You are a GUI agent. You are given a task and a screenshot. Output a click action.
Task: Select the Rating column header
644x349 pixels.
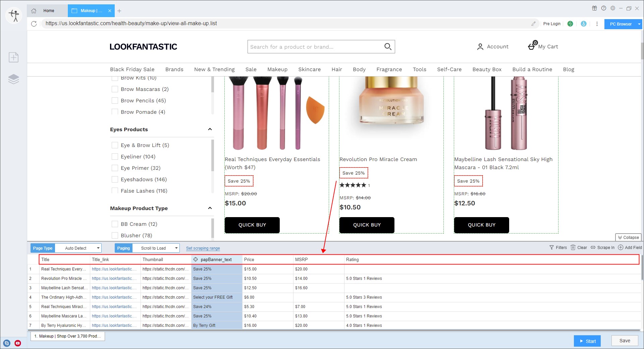(492, 259)
